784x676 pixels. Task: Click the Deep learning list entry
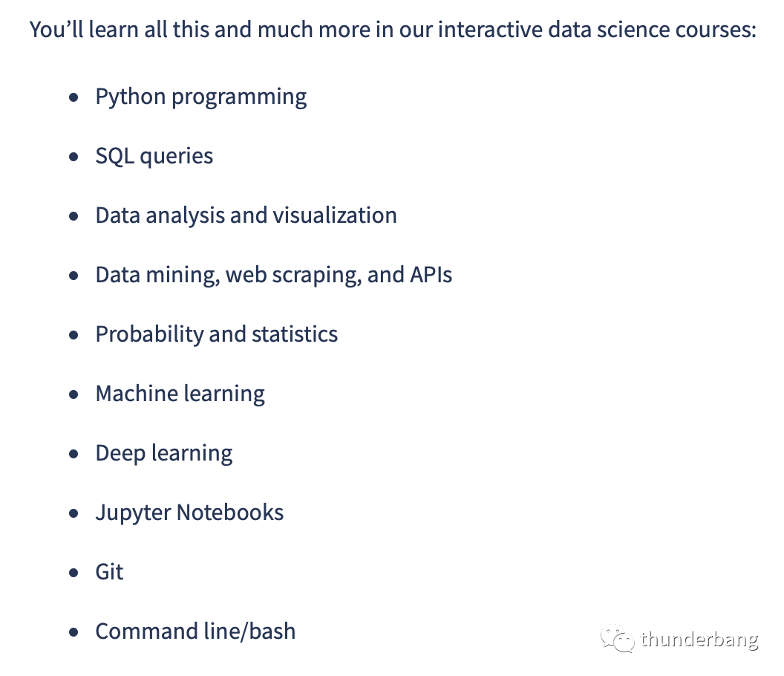[164, 453]
